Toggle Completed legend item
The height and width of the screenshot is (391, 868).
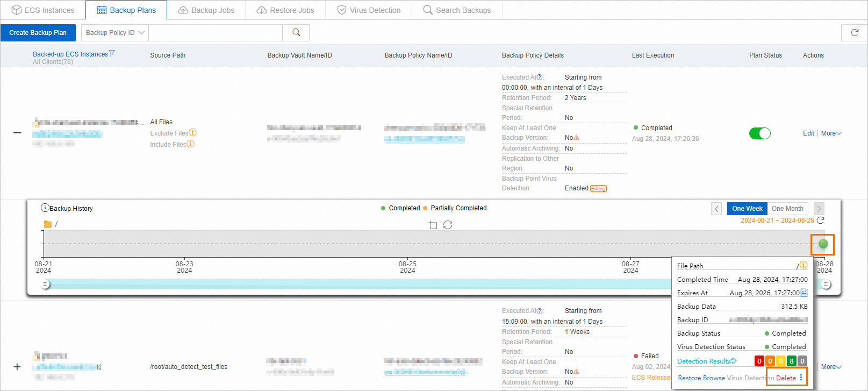click(x=400, y=208)
